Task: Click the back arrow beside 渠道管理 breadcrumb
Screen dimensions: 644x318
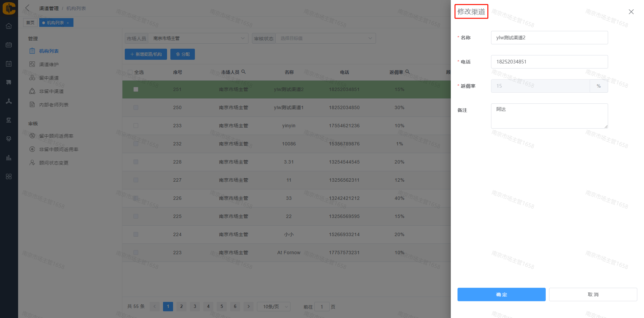Action: coord(28,8)
